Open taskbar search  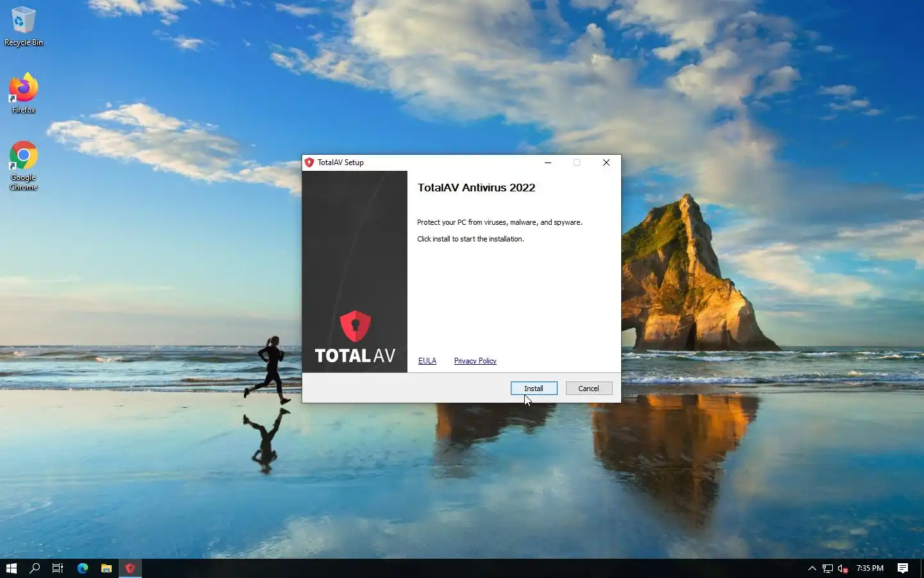pos(35,568)
